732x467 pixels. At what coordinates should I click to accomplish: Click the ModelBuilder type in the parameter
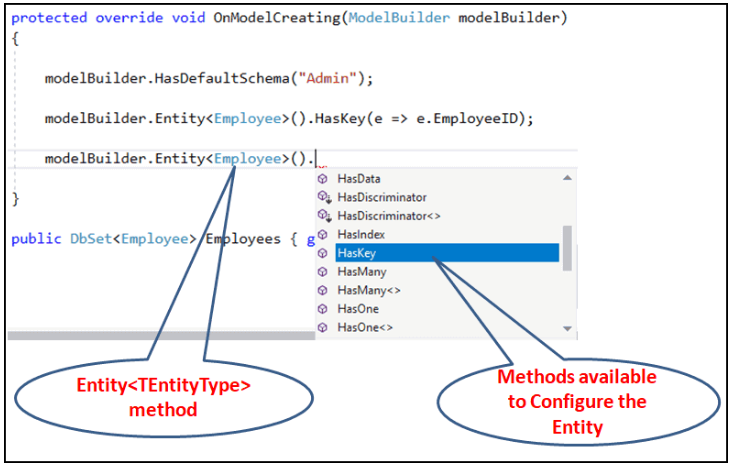point(399,18)
